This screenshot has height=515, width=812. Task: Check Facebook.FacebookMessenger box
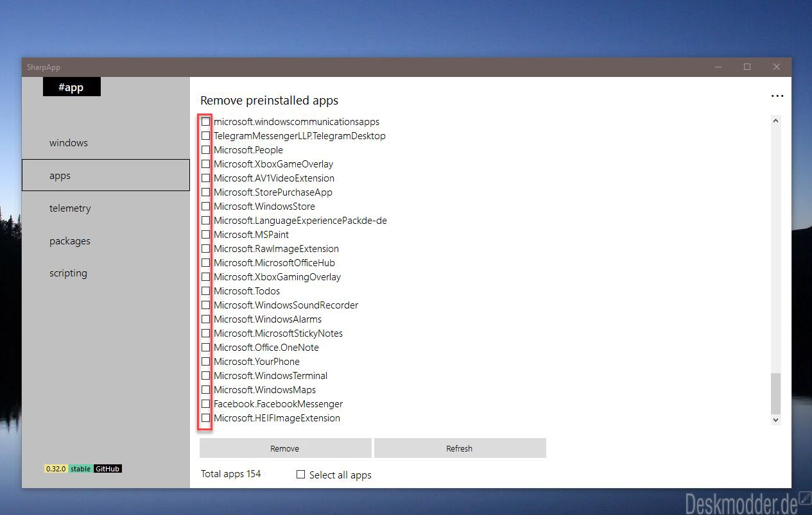pyautogui.click(x=205, y=403)
